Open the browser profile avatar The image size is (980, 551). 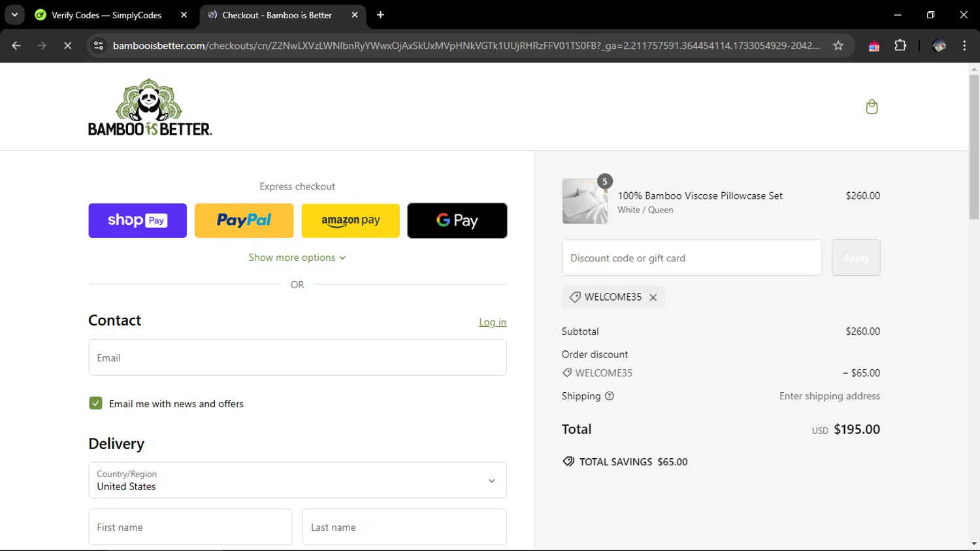click(939, 46)
